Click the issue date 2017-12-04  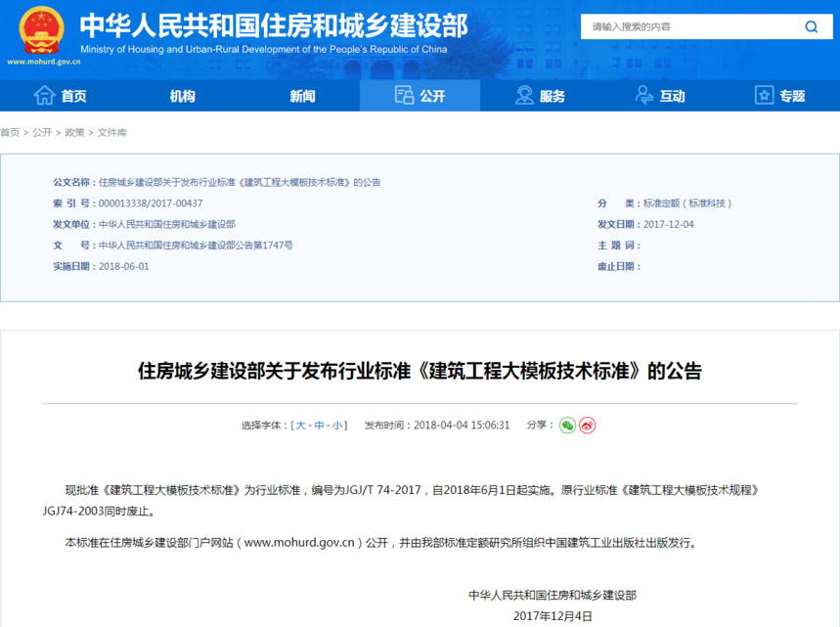[668, 224]
